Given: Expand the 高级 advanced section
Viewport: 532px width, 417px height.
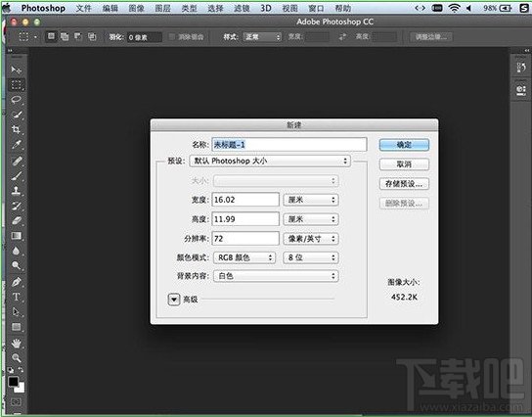Looking at the screenshot, I should pos(174,300).
